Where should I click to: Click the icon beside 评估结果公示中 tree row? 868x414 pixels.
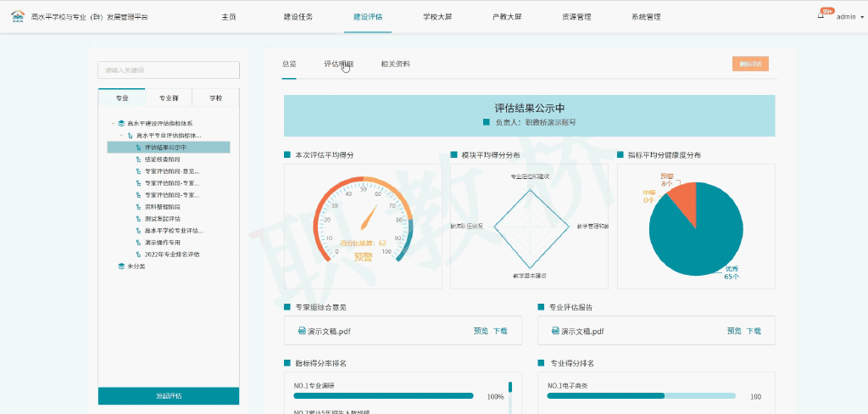pos(138,148)
